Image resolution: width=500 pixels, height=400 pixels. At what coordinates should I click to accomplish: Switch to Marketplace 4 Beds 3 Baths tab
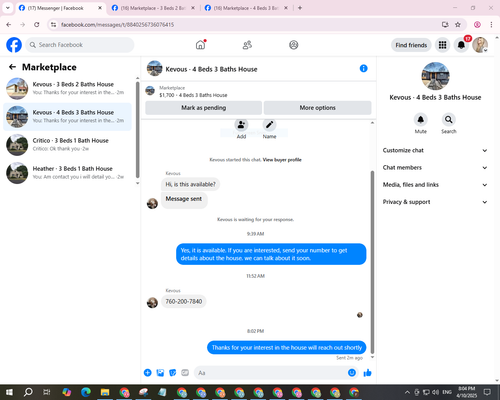coord(246,8)
